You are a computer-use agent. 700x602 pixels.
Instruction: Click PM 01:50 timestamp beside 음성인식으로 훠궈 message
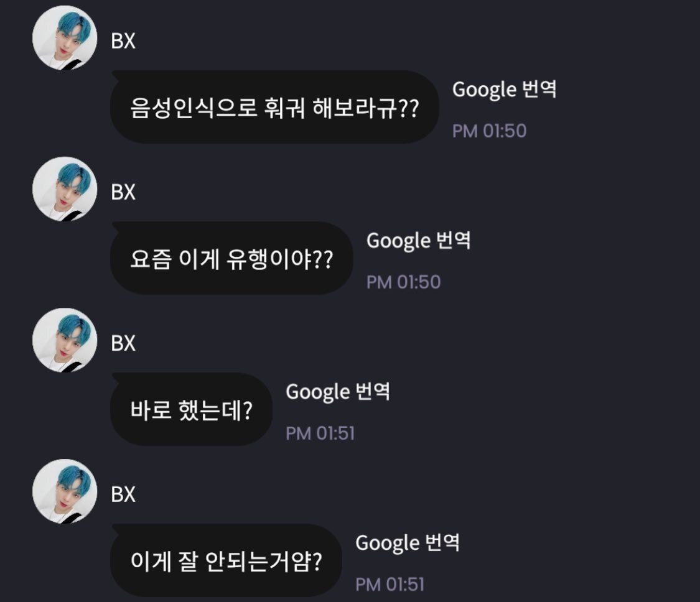pyautogui.click(x=489, y=131)
